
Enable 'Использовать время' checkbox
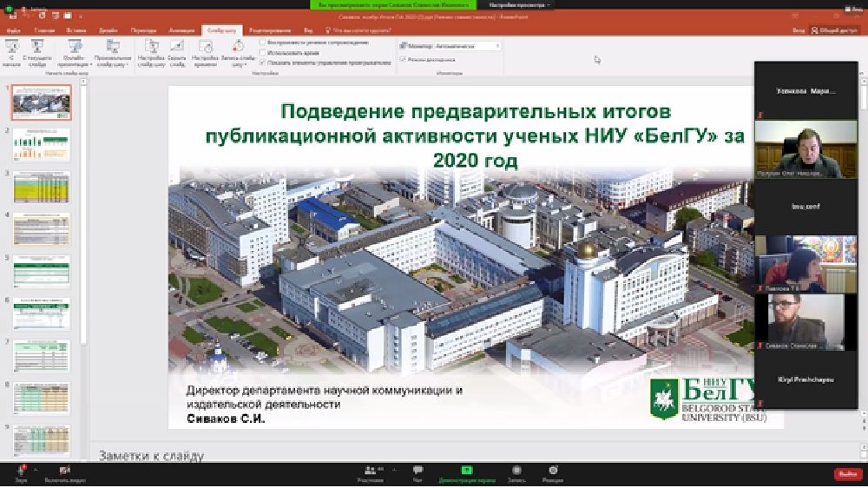263,52
